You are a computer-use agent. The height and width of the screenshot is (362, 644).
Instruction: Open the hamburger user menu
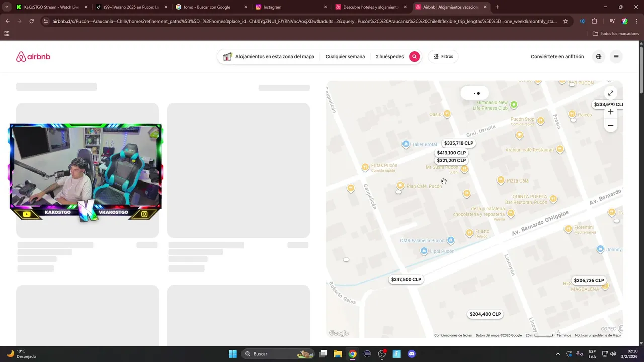pos(616,57)
